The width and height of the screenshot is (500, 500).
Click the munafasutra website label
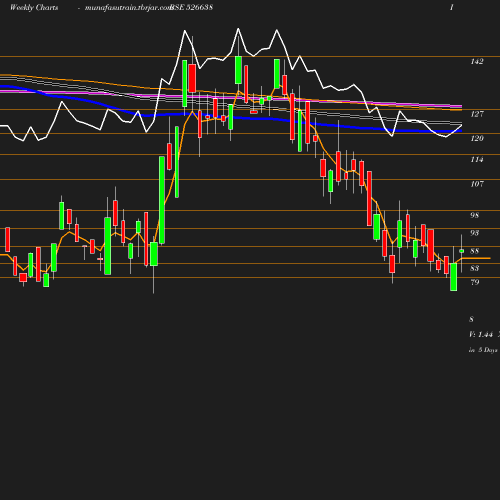tap(128, 7)
